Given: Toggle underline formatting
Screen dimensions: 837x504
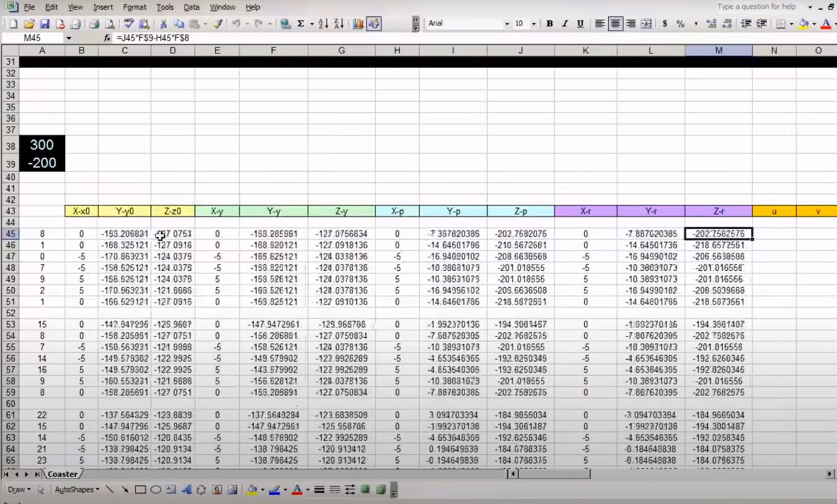Looking at the screenshot, I should click(580, 24).
